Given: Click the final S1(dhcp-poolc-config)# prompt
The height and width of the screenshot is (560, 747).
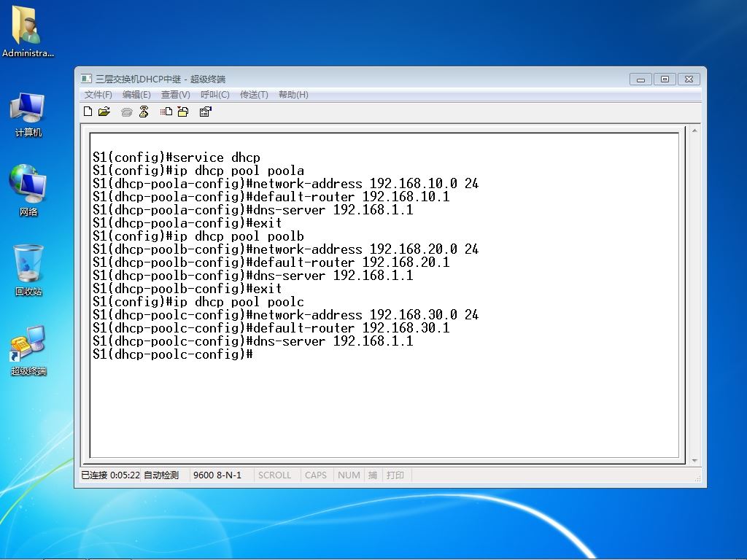Looking at the screenshot, I should click(x=172, y=354).
